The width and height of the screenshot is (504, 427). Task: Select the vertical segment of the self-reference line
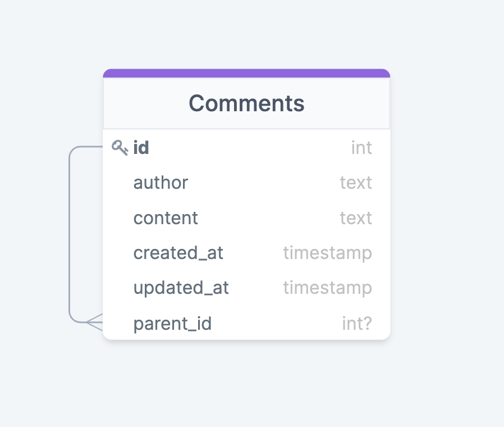pyautogui.click(x=70, y=236)
